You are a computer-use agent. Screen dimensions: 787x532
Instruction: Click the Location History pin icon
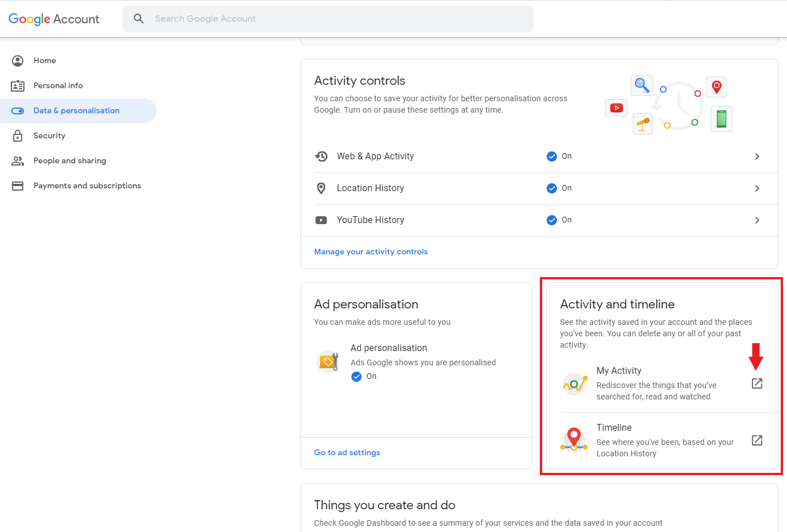tap(321, 188)
